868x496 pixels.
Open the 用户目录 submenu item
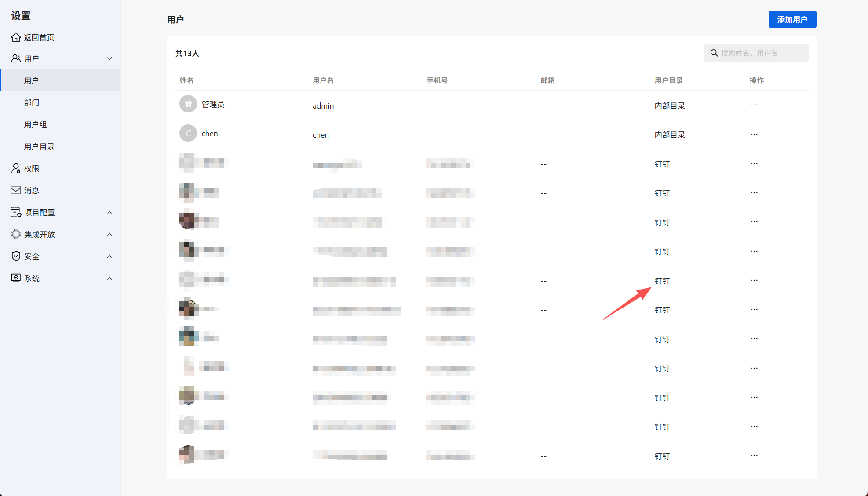click(39, 146)
